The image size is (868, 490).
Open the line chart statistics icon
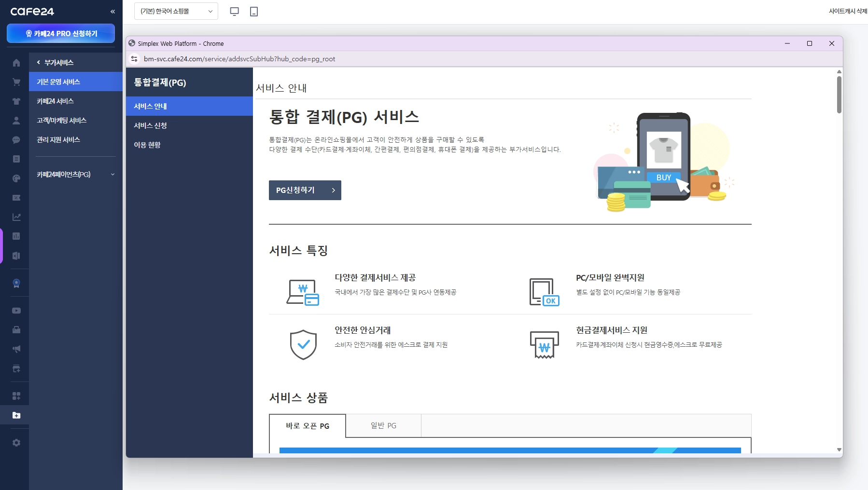click(x=16, y=217)
